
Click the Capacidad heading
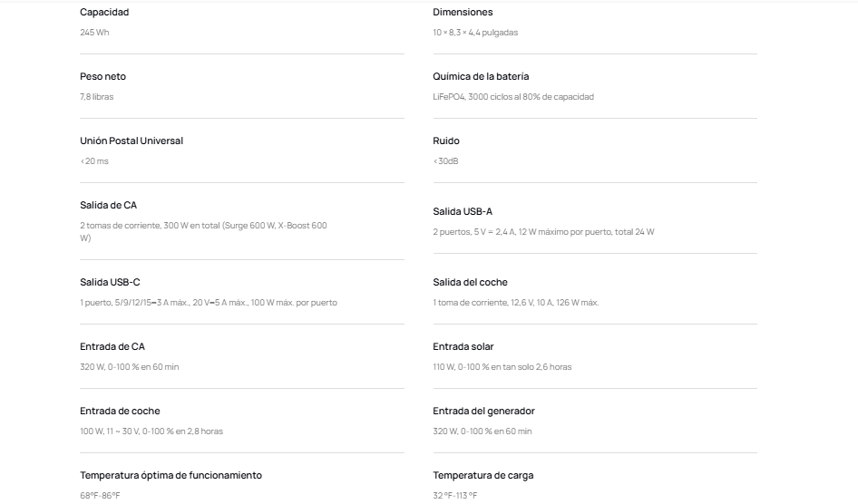pos(104,13)
